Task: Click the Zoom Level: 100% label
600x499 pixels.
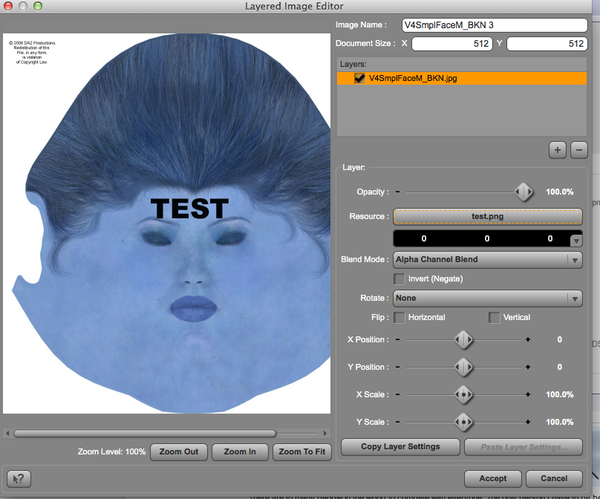Action: (x=112, y=452)
